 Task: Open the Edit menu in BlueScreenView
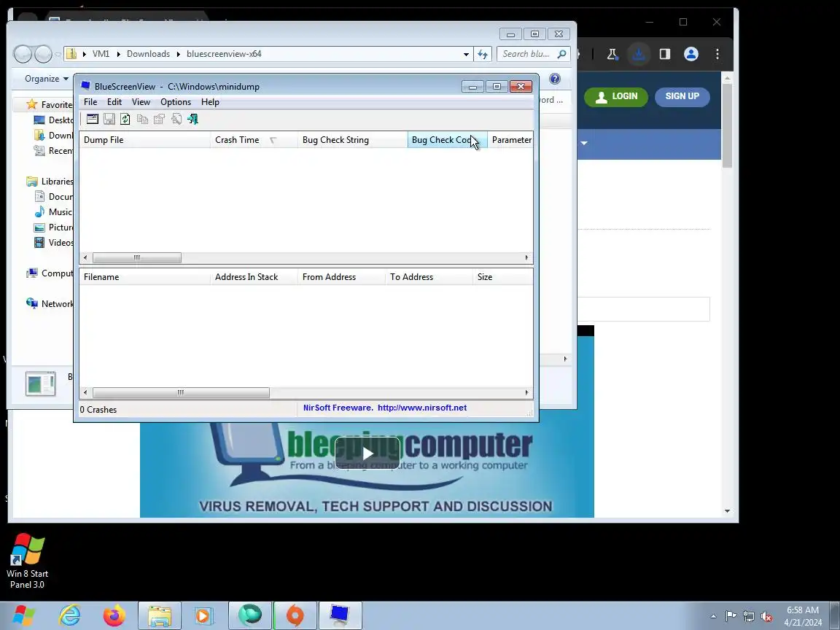click(x=114, y=102)
